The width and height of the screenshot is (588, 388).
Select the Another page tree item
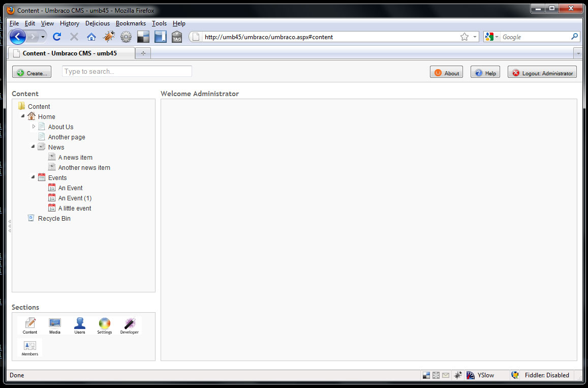(67, 137)
